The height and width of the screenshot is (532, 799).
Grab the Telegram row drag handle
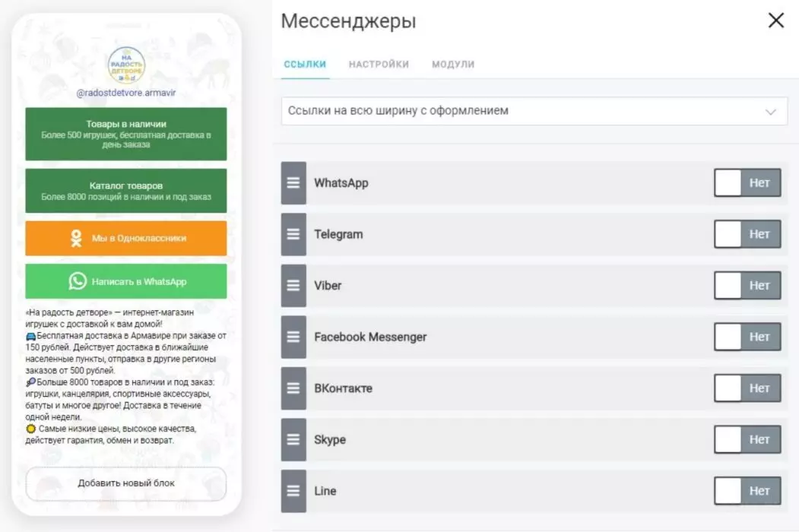(x=293, y=234)
